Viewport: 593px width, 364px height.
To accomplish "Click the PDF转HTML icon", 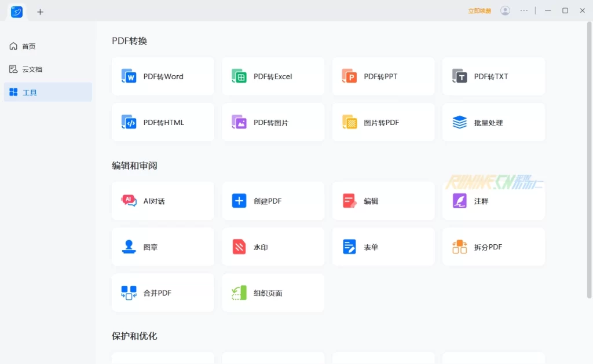I will (129, 122).
